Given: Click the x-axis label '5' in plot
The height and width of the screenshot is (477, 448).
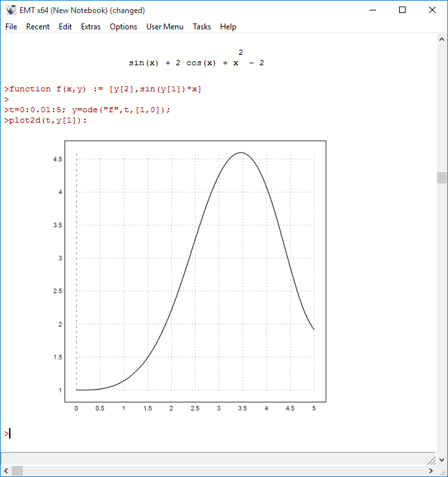Looking at the screenshot, I should (x=313, y=408).
